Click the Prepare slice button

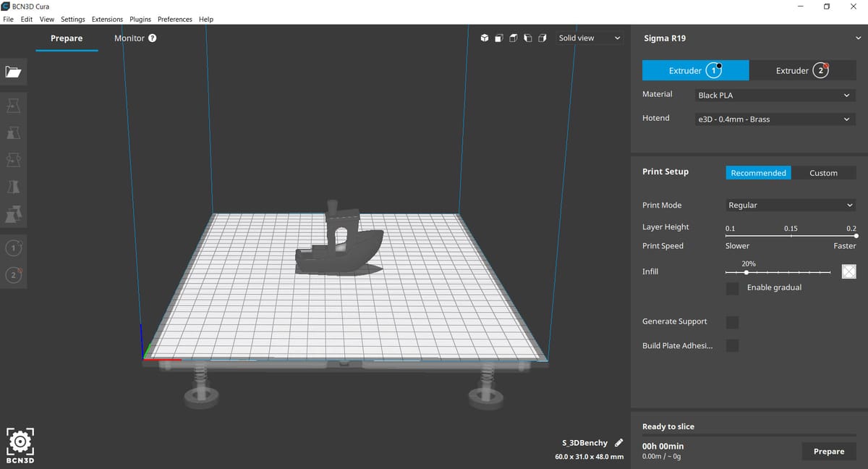tap(829, 452)
